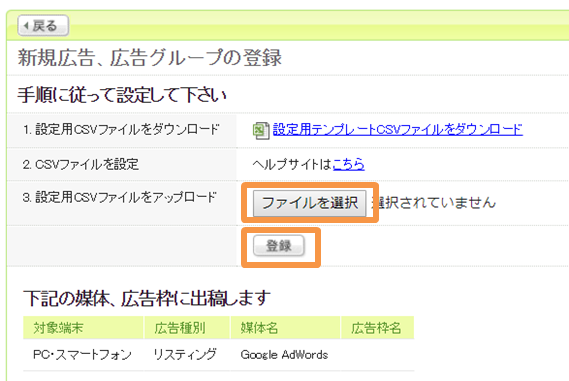Image resolution: width=569 pixels, height=381 pixels.
Task: Click the heading 新規広告、広告グループの登録
Action: (x=150, y=58)
